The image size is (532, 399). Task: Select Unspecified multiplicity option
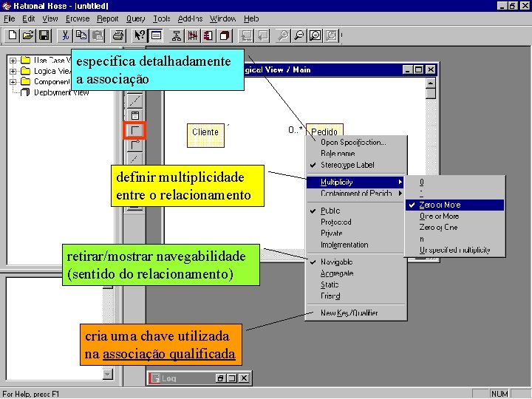click(x=454, y=250)
